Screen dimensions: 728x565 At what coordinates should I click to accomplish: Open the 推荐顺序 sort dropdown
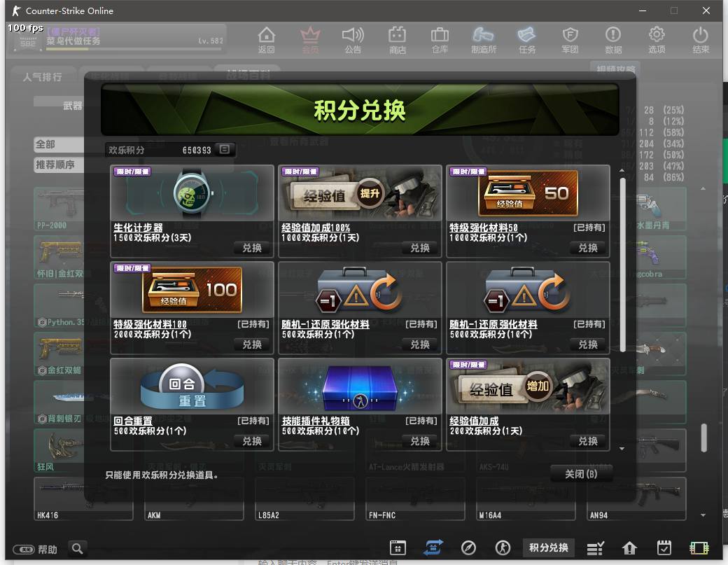pos(59,165)
